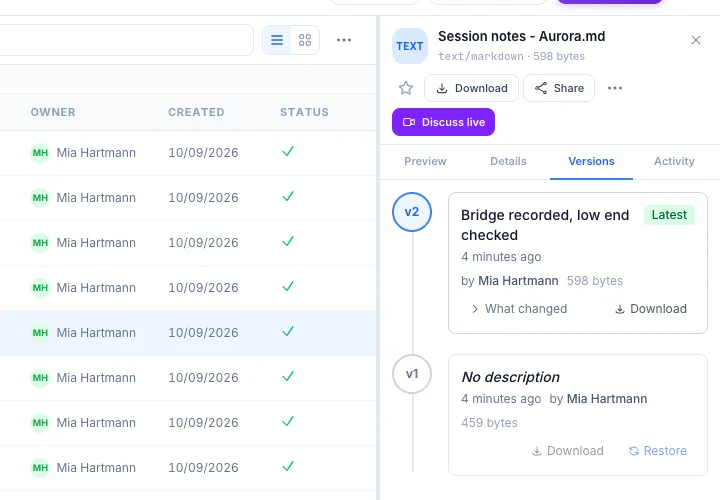The image size is (720, 500).
Task: Click the status checkmark in highlighted row
Action: [288, 331]
